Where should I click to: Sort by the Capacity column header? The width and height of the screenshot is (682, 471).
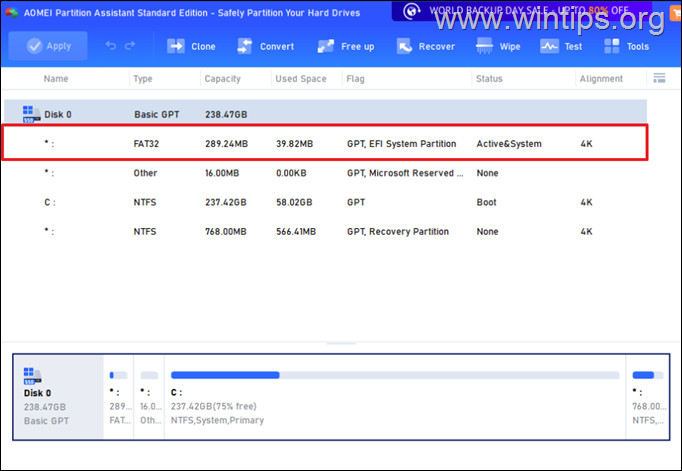click(x=222, y=79)
